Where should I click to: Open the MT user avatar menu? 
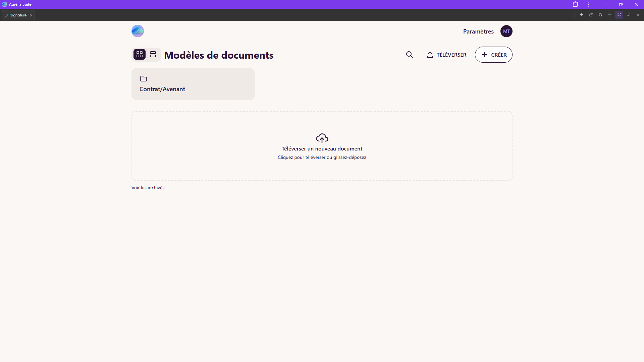point(506,31)
